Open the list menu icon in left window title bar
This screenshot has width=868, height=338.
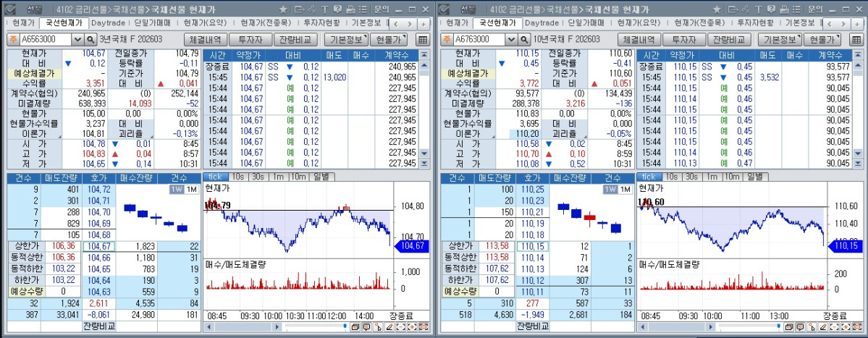[x=363, y=9]
